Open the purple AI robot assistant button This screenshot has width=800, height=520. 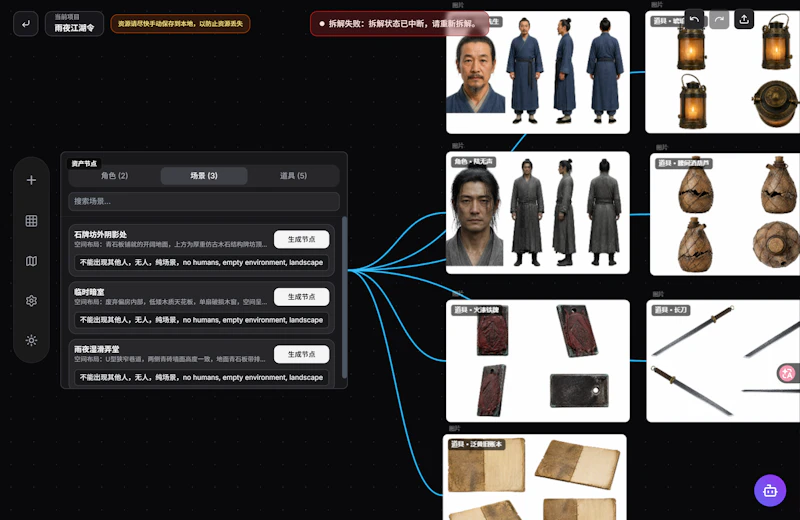770,490
